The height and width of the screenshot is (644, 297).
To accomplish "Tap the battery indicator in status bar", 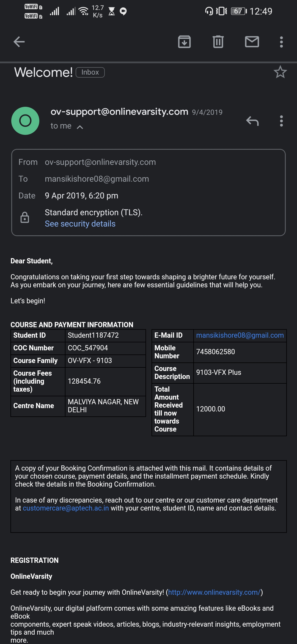I will click(239, 11).
